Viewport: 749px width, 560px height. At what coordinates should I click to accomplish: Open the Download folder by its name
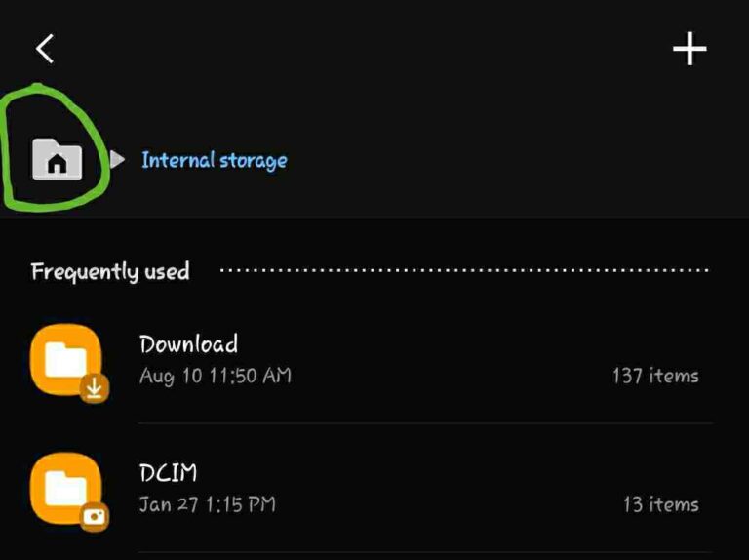click(x=188, y=344)
